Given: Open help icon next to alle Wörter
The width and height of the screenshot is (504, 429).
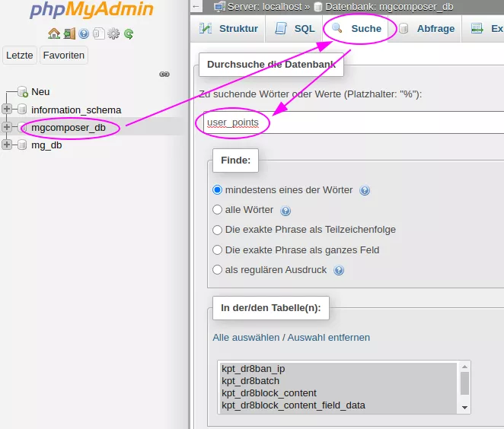Looking at the screenshot, I should (x=285, y=211).
